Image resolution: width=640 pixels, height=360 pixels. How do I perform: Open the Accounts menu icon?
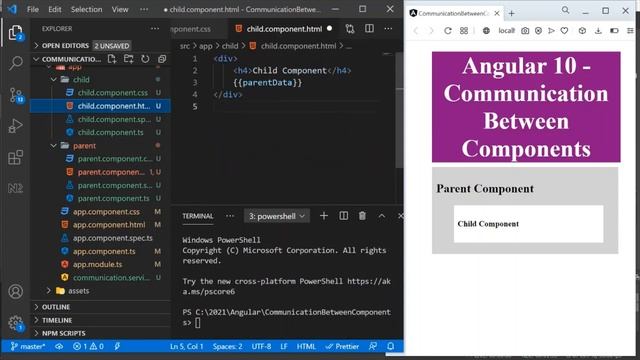click(x=16, y=291)
